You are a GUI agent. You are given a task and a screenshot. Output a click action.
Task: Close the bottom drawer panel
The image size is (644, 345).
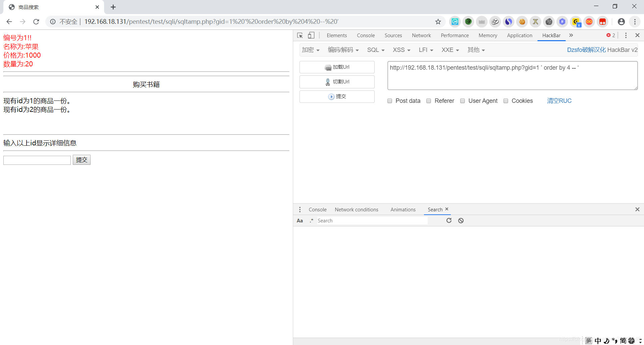pos(637,209)
